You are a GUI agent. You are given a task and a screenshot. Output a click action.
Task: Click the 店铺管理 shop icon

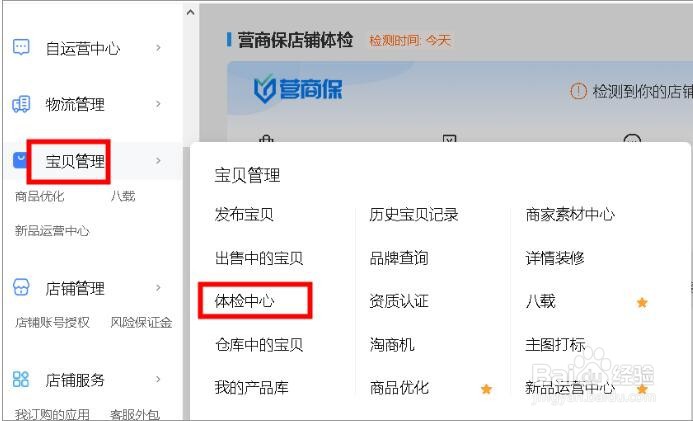(x=21, y=288)
